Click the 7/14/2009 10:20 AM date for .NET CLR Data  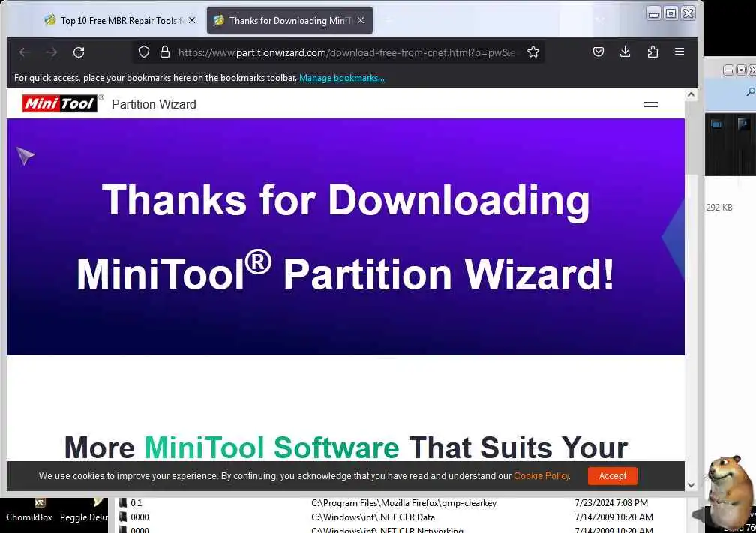coord(613,517)
